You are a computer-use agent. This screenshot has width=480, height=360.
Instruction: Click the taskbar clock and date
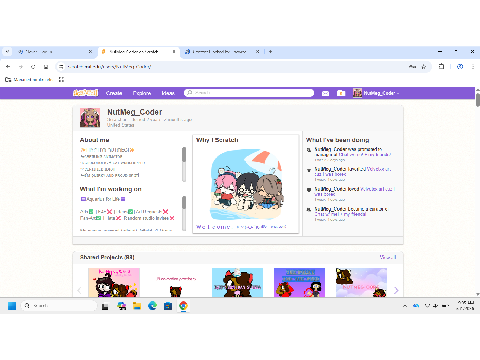coord(466,305)
